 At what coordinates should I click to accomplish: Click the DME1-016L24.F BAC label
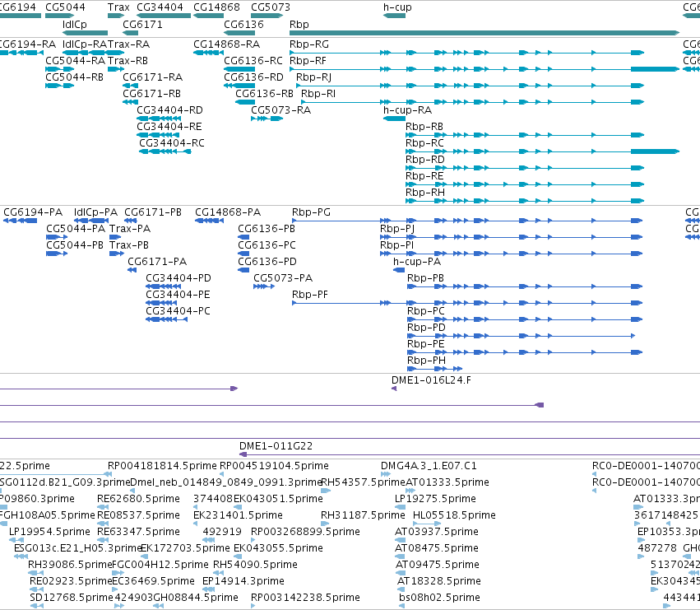point(431,381)
